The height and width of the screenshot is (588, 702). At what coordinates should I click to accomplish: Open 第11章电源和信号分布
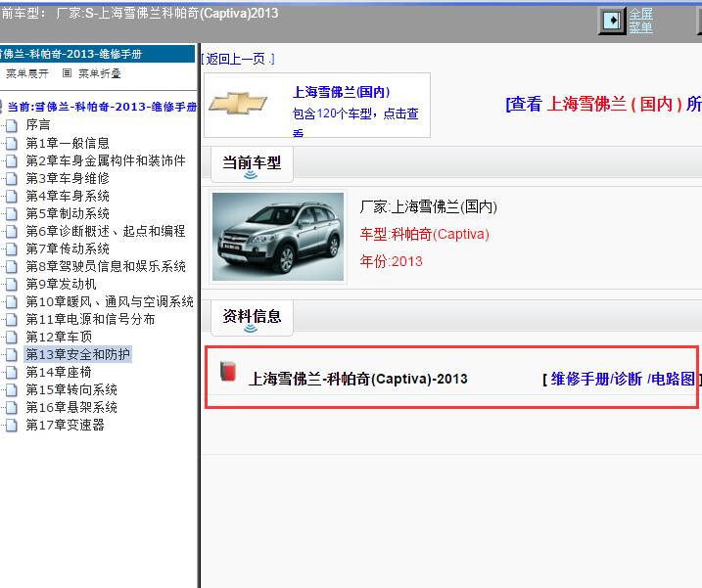point(90,319)
